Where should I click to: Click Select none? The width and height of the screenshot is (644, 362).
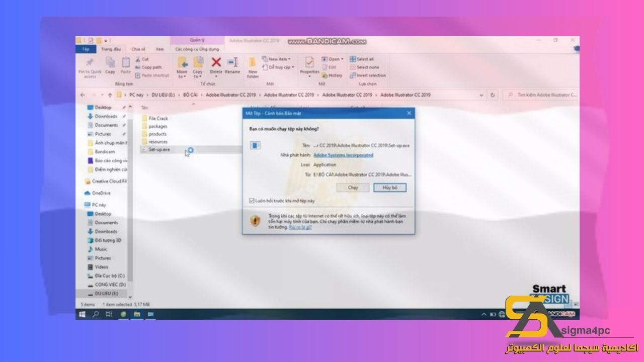click(x=364, y=67)
